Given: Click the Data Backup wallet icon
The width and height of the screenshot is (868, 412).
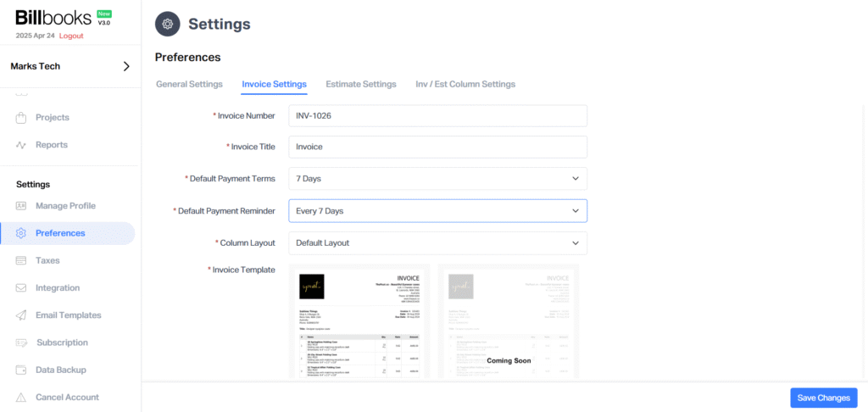Looking at the screenshot, I should [21, 370].
